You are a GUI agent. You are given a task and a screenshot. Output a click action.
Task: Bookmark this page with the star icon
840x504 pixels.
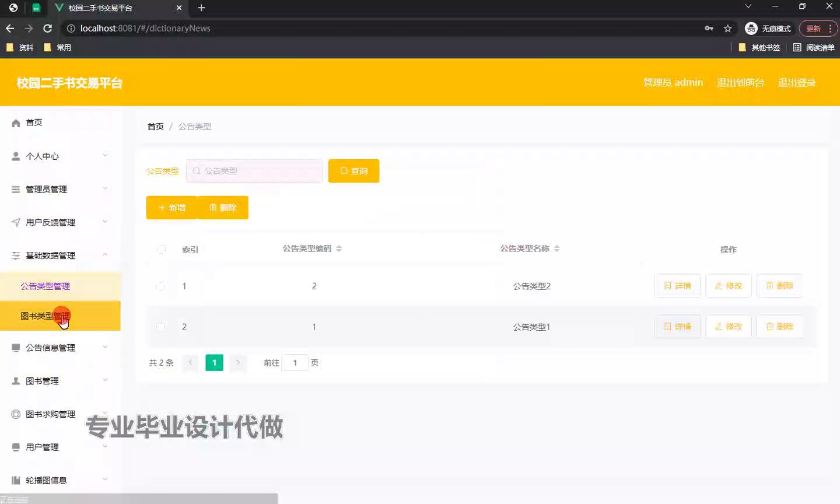[x=727, y=29]
